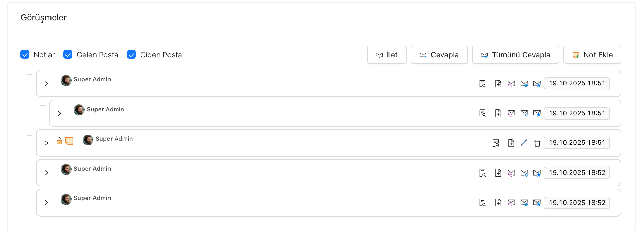The image size is (644, 237).
Task: Click the document-search icon on the note row
Action: click(496, 143)
